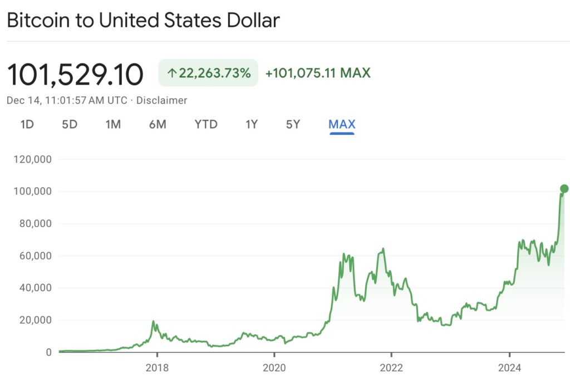Screen dimensions: 570x392
Task: Switch to the 5D range tab
Action: [x=70, y=124]
